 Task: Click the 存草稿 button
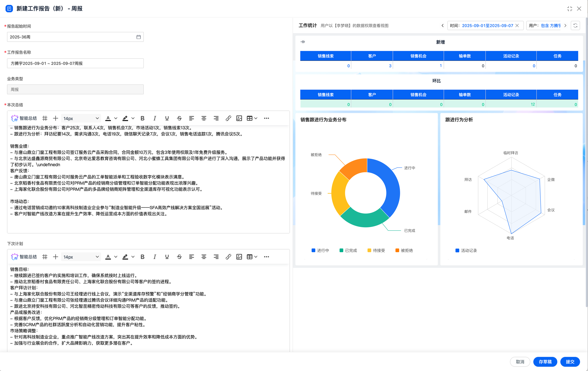pos(545,362)
